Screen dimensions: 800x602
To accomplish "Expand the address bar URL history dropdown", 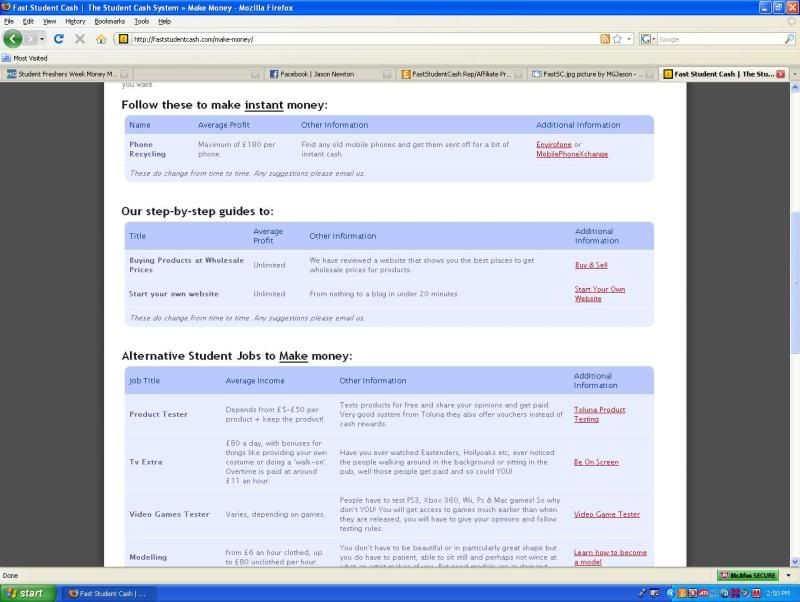I will (x=629, y=39).
